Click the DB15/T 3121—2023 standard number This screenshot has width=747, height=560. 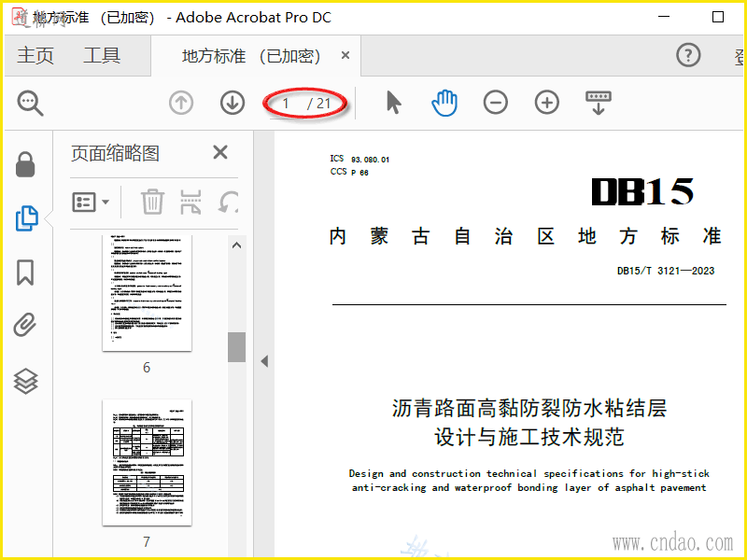coord(666,271)
